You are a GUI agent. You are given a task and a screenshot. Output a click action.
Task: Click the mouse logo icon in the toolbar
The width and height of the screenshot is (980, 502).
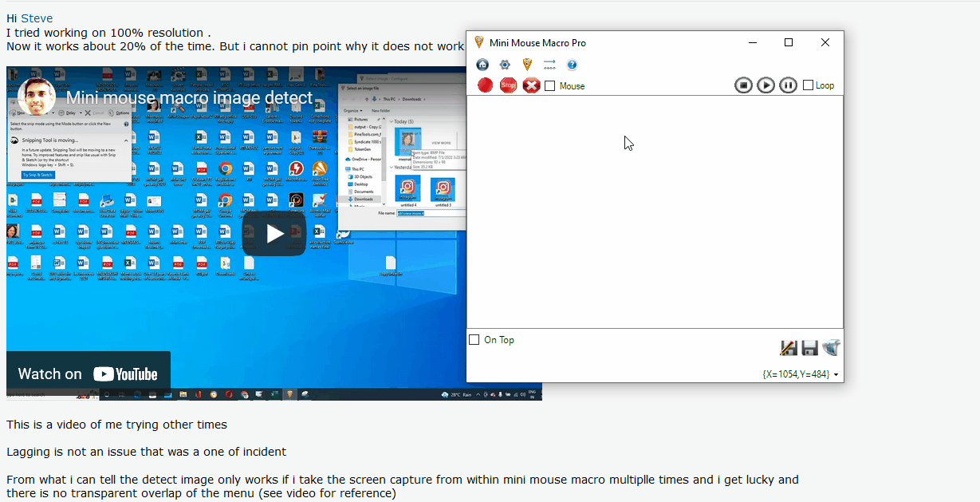527,65
